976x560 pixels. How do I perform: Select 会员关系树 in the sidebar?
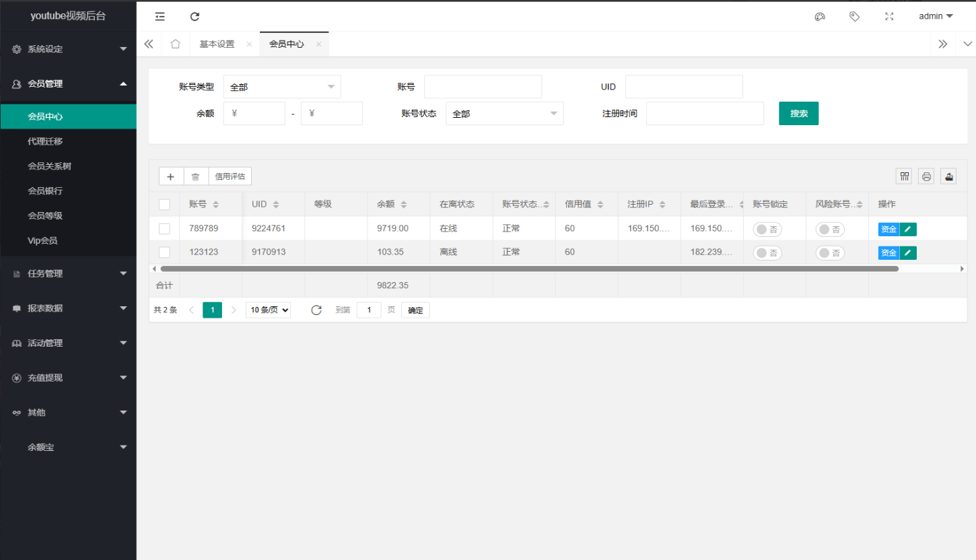pyautogui.click(x=68, y=166)
